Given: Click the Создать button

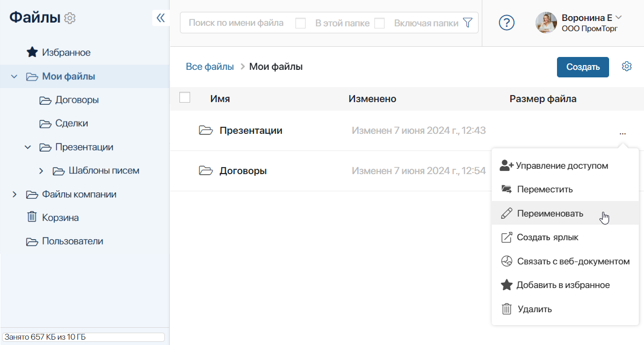Looking at the screenshot, I should pyautogui.click(x=583, y=67).
